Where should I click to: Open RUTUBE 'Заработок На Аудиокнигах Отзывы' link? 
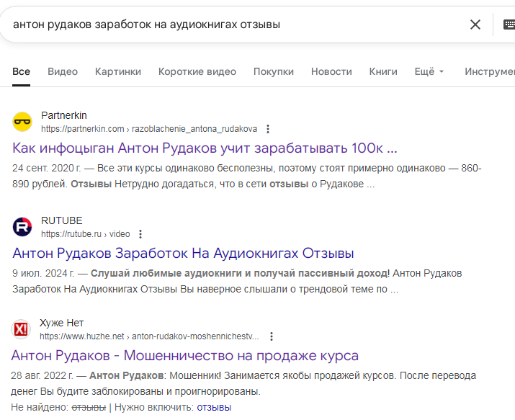click(x=184, y=254)
